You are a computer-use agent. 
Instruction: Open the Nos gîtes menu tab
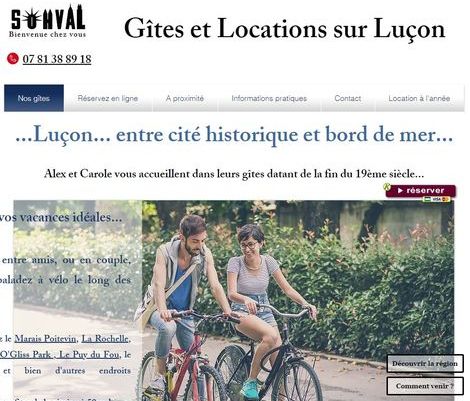[x=34, y=98]
